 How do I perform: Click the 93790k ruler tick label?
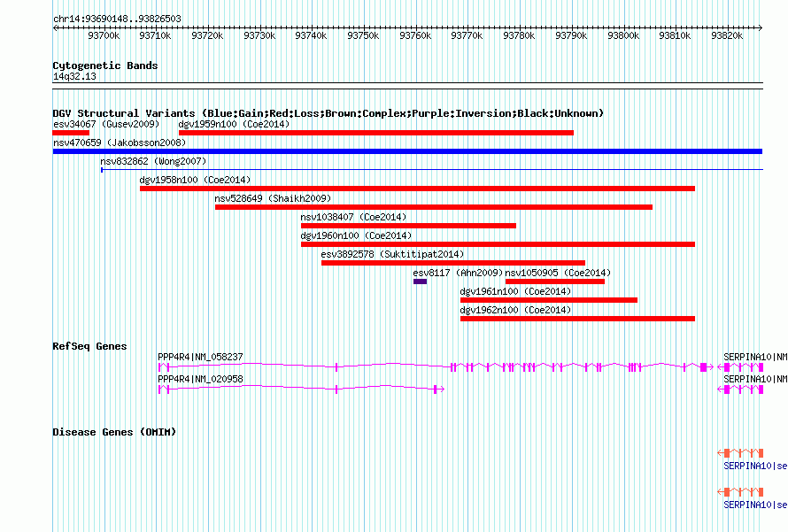coord(571,35)
